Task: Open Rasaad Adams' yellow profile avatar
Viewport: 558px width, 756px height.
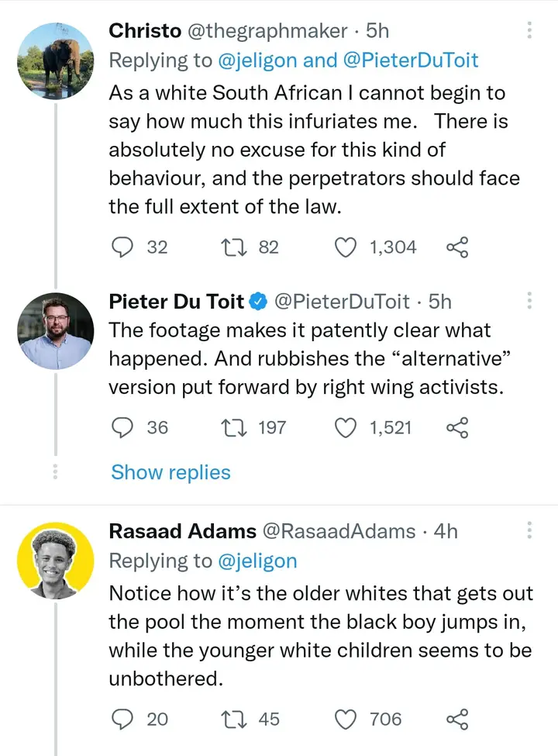Action: (x=55, y=560)
